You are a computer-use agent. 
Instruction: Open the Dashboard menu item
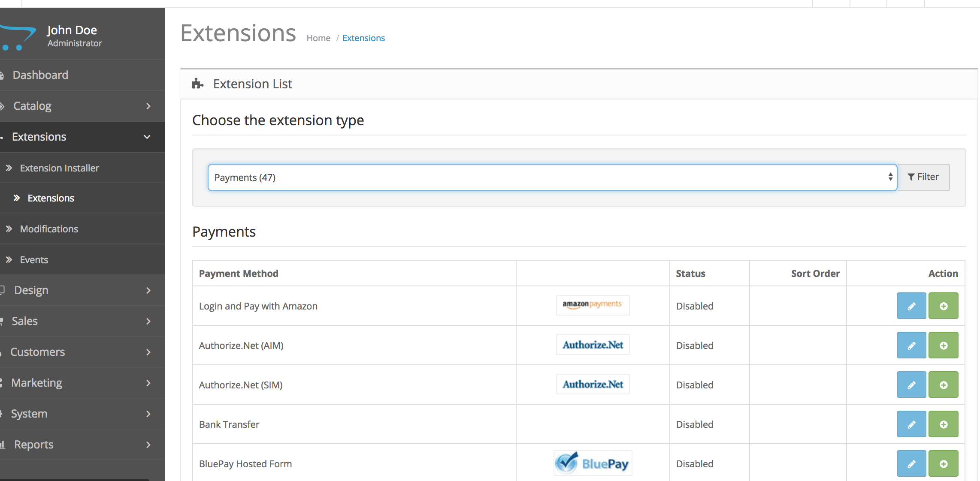click(82, 75)
